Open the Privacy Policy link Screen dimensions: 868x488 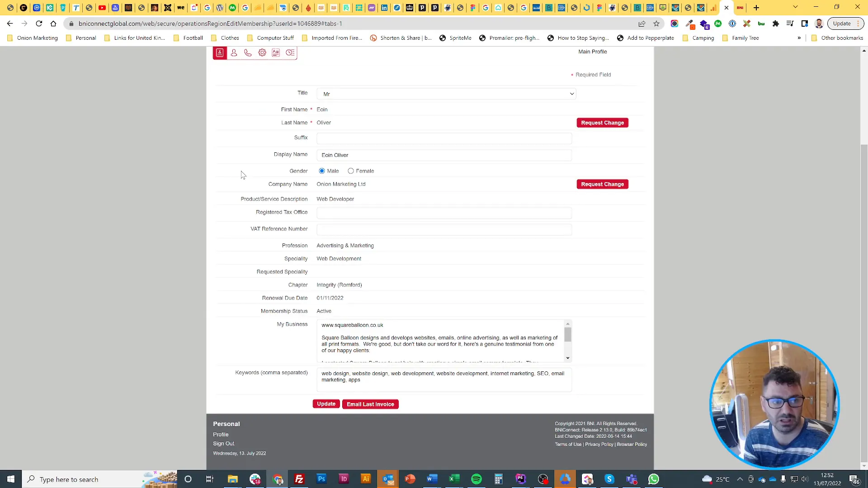pyautogui.click(x=599, y=445)
